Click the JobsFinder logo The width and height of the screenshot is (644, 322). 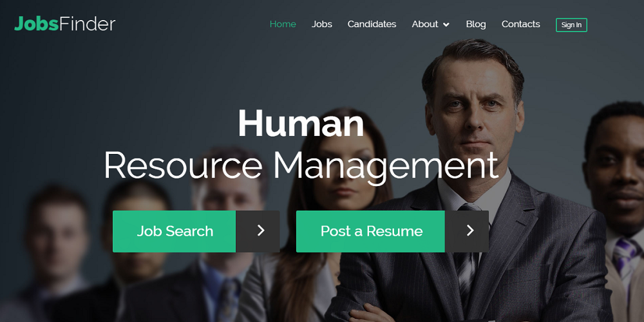click(65, 24)
